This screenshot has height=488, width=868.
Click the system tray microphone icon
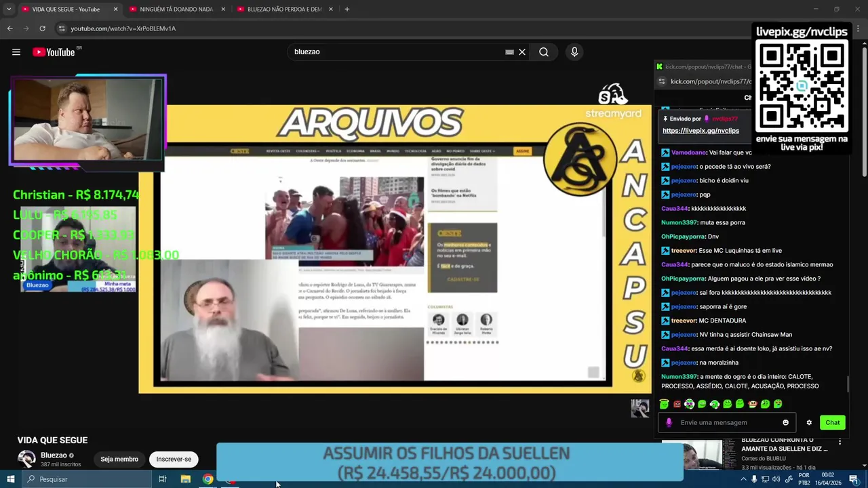click(754, 479)
